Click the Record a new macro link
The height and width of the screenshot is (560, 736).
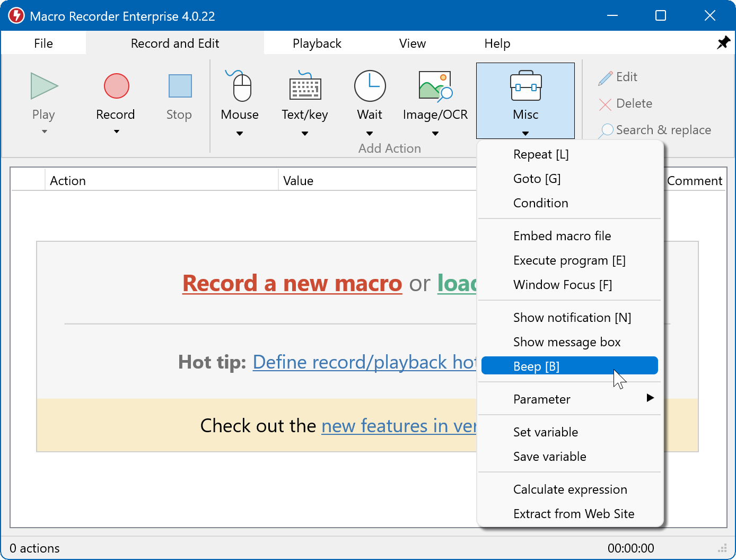click(x=292, y=283)
